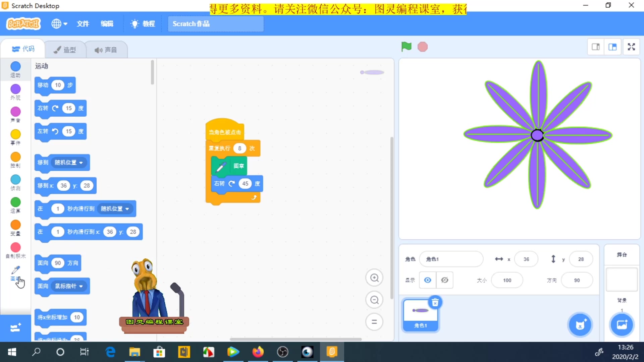The height and width of the screenshot is (362, 644).
Task: Zoom in on the code workspace
Action: pos(375,278)
